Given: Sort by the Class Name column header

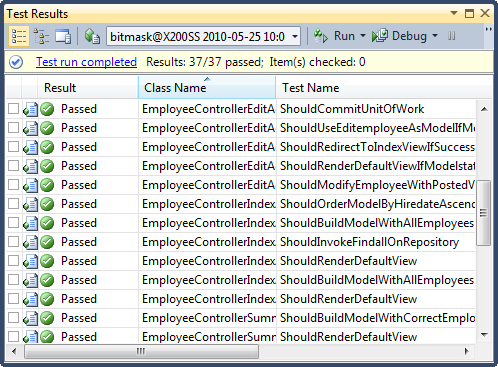Looking at the screenshot, I should [x=207, y=88].
